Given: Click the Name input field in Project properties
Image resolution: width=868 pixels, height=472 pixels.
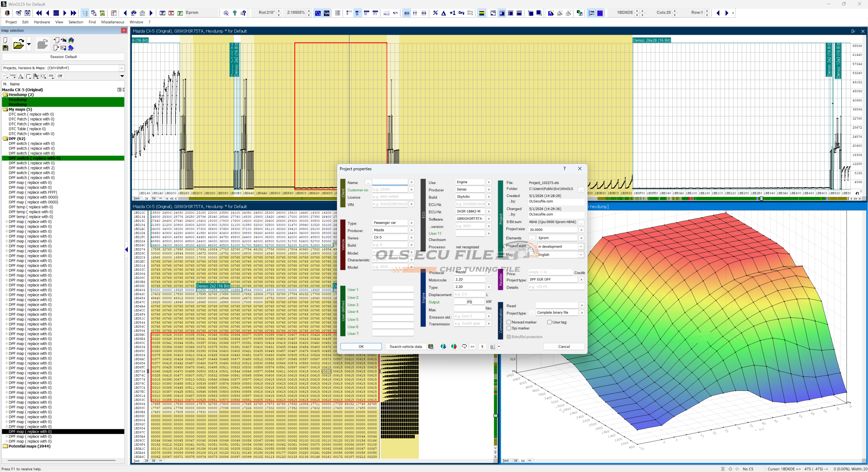Looking at the screenshot, I should pyautogui.click(x=390, y=182).
